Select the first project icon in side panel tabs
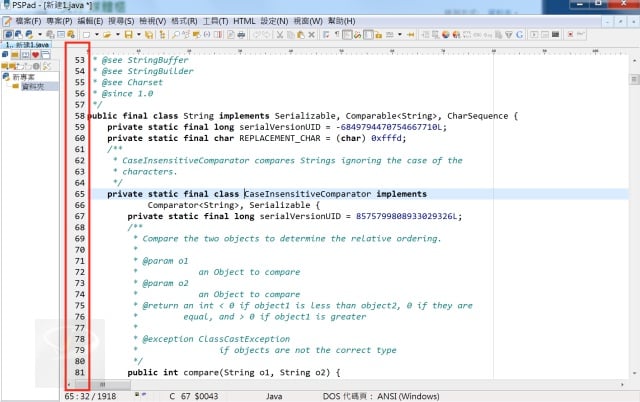640x402 pixels. (x=5, y=55)
